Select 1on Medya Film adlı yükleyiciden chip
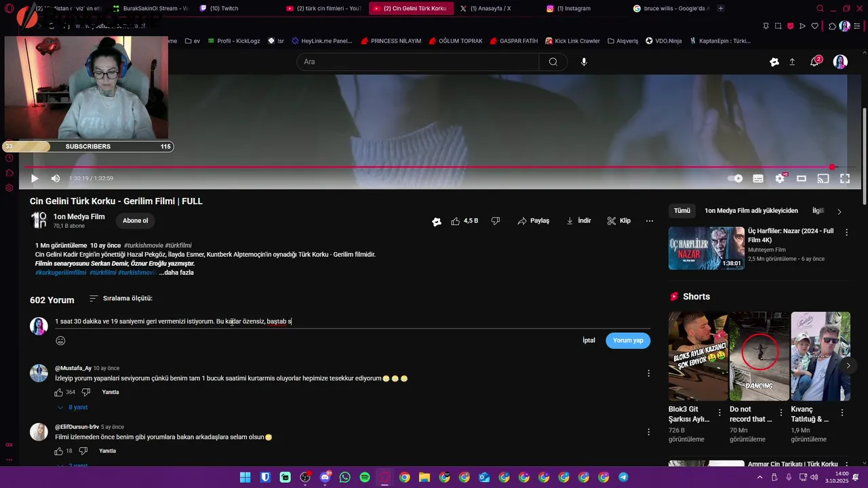 coord(751,211)
